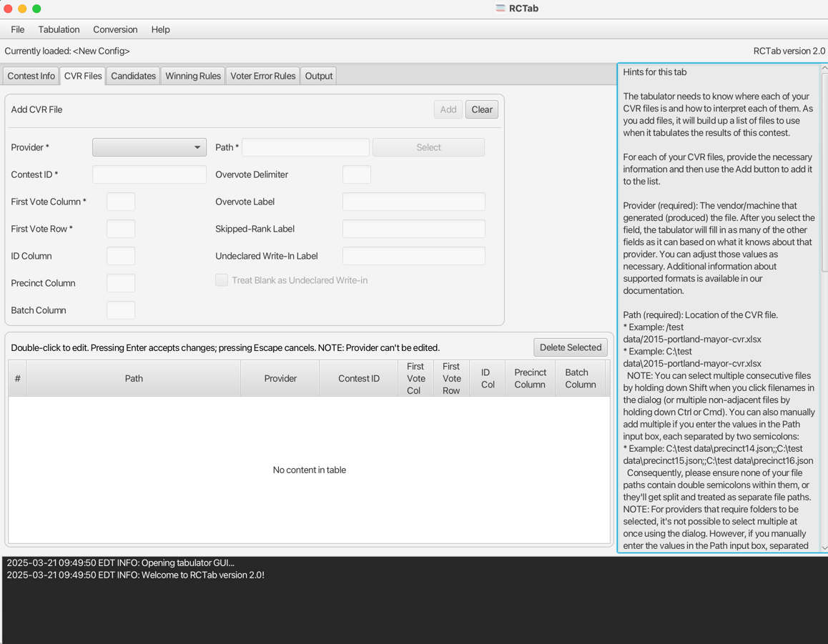This screenshot has height=644, width=828.
Task: Click the Overvote Label field
Action: [x=414, y=202]
